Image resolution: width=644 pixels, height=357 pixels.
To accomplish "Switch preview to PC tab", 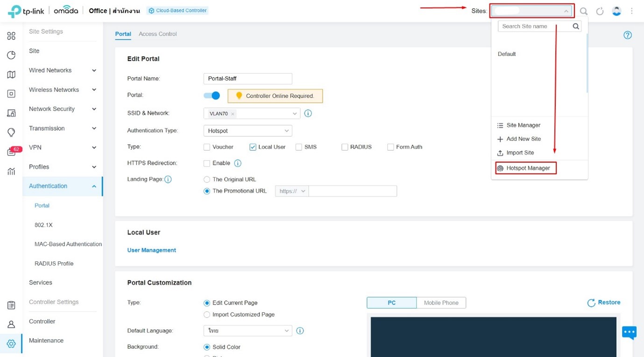I will coord(392,303).
